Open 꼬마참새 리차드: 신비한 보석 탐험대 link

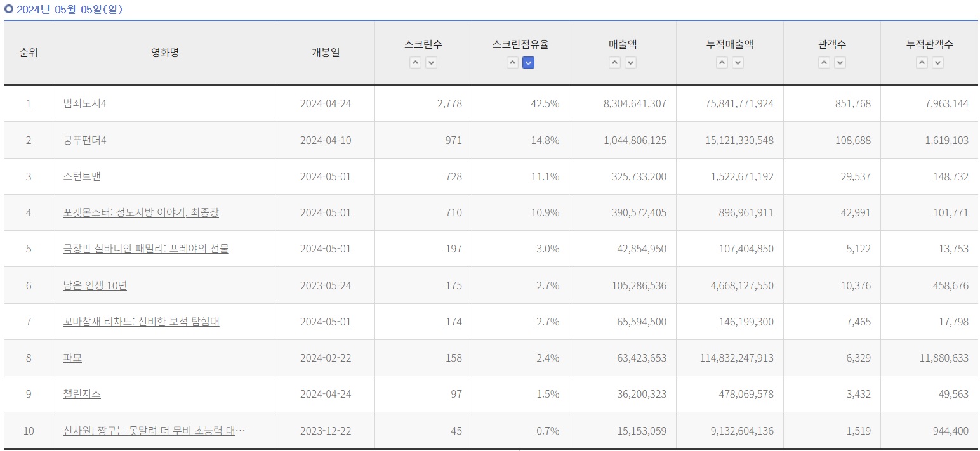click(141, 322)
